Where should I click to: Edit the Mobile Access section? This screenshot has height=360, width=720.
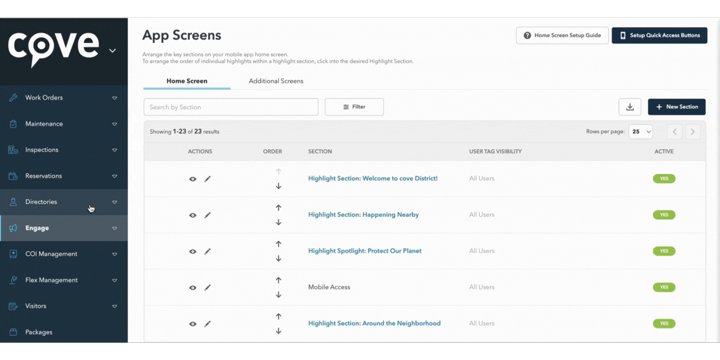click(x=207, y=287)
